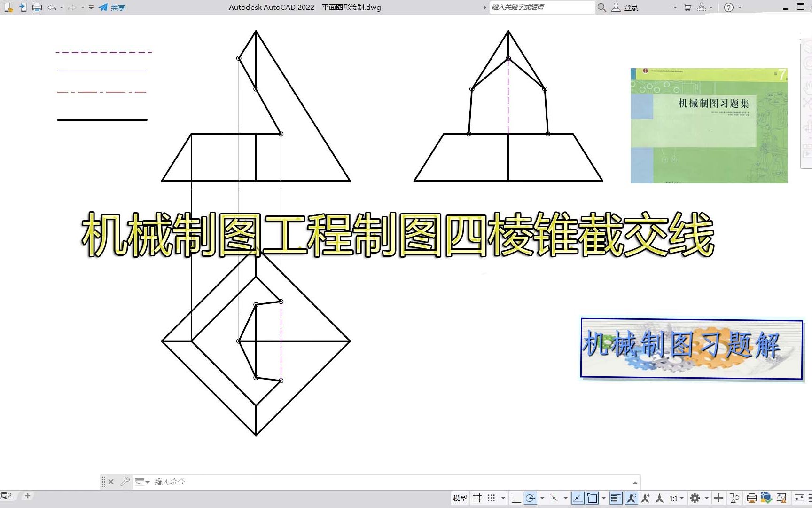
Task: Click the annotation monitor plus icon
Action: point(718,498)
